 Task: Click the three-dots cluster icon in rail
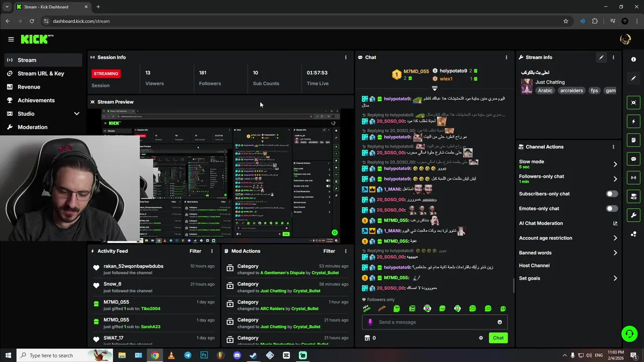[633, 234]
